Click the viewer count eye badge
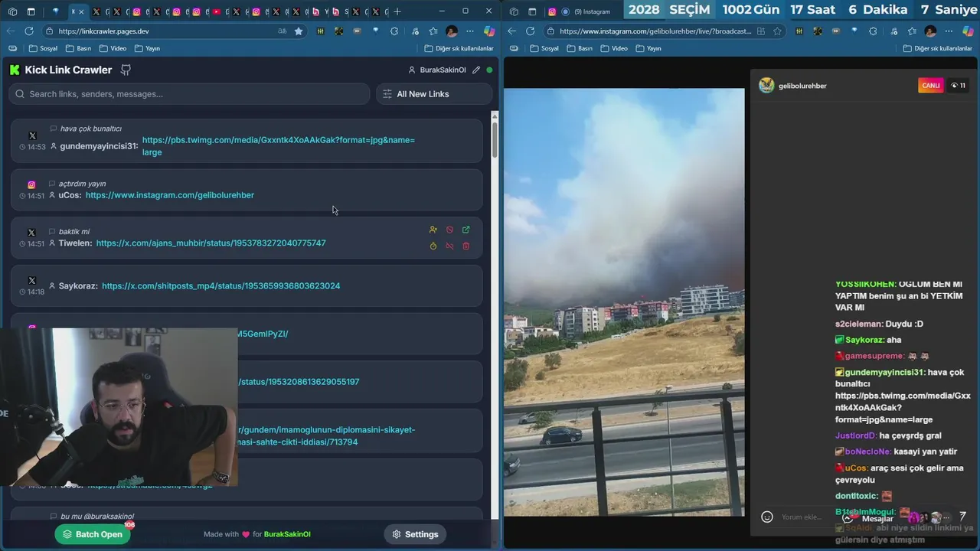980x551 pixels. pos(958,85)
